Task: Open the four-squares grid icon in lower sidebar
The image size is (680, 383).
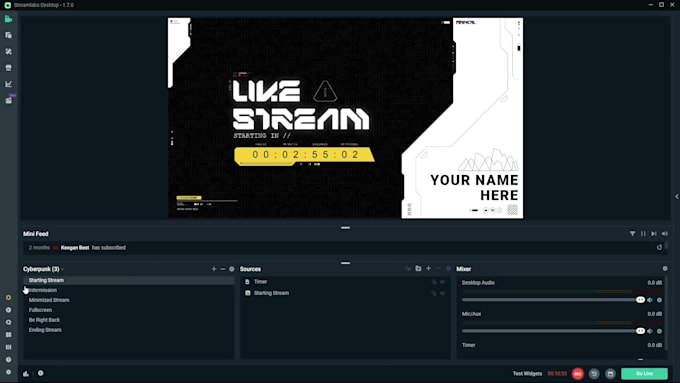Action: (x=8, y=335)
